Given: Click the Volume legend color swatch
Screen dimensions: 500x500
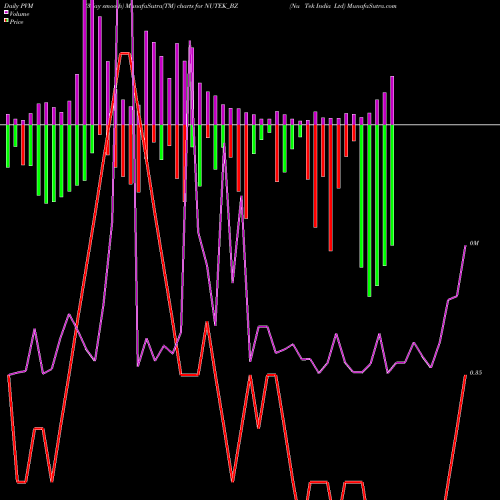Looking at the screenshot, I should (6, 12).
